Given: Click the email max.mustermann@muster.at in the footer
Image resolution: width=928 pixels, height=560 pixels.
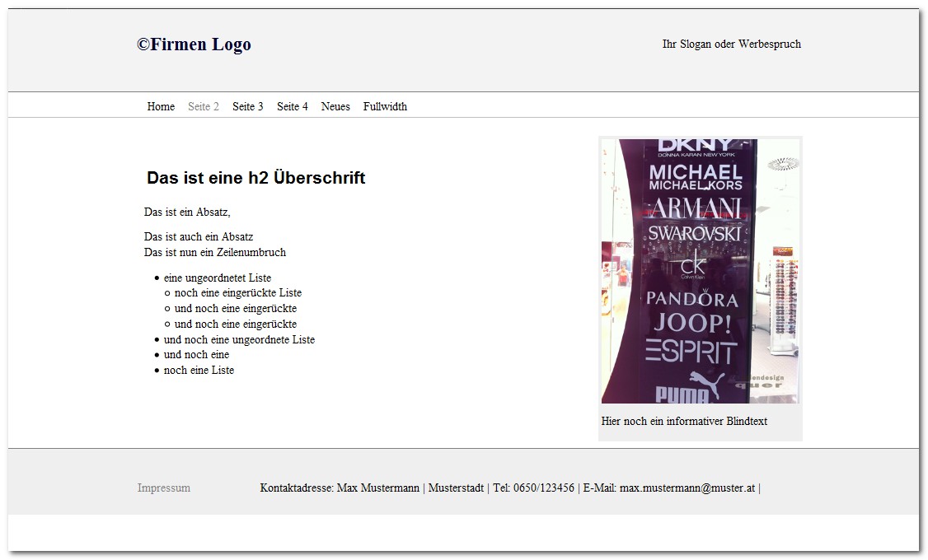Looking at the screenshot, I should pos(687,488).
